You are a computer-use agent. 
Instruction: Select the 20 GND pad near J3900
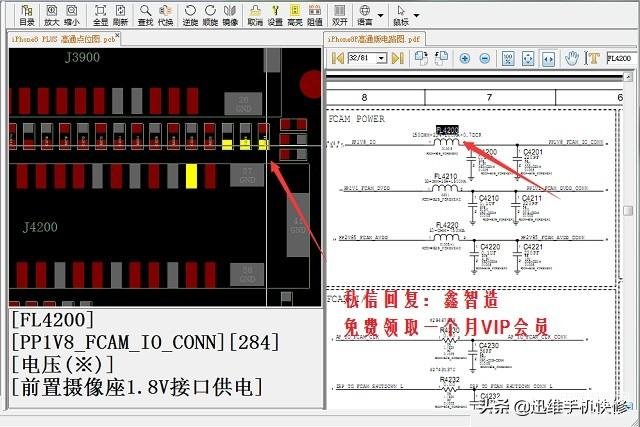pos(243,104)
